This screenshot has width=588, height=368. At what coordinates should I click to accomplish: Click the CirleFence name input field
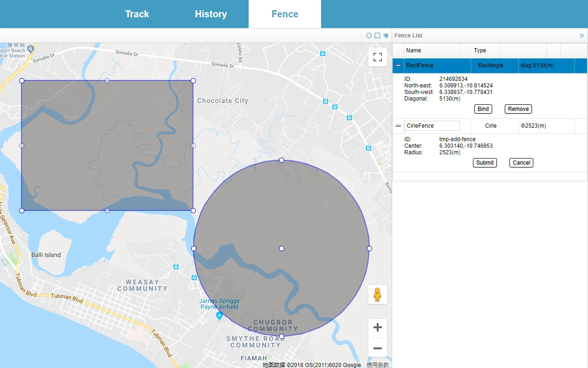(432, 126)
